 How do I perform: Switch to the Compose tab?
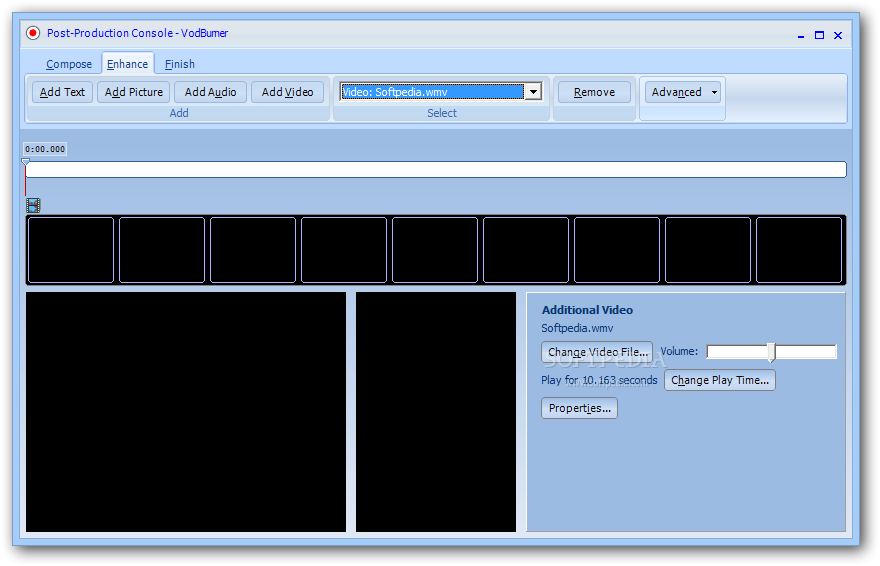[69, 64]
